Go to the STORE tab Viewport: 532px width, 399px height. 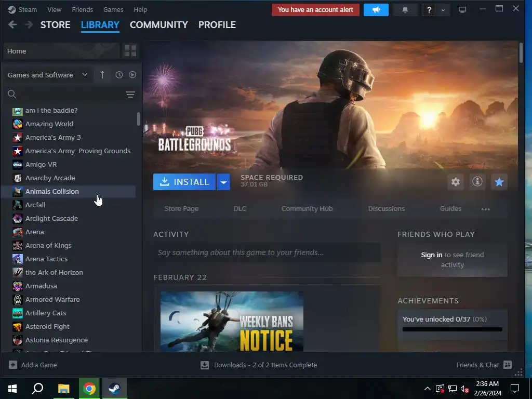click(55, 25)
